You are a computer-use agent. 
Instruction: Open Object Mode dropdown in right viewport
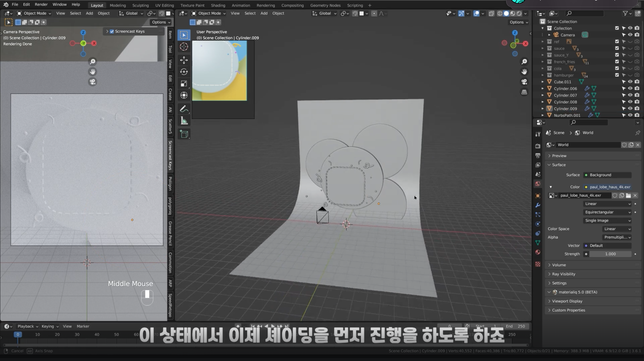pyautogui.click(x=209, y=13)
